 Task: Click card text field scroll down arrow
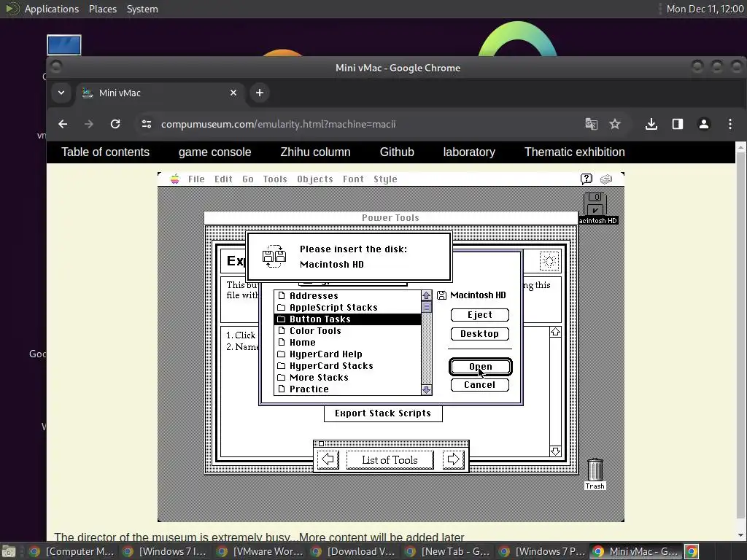tap(555, 451)
